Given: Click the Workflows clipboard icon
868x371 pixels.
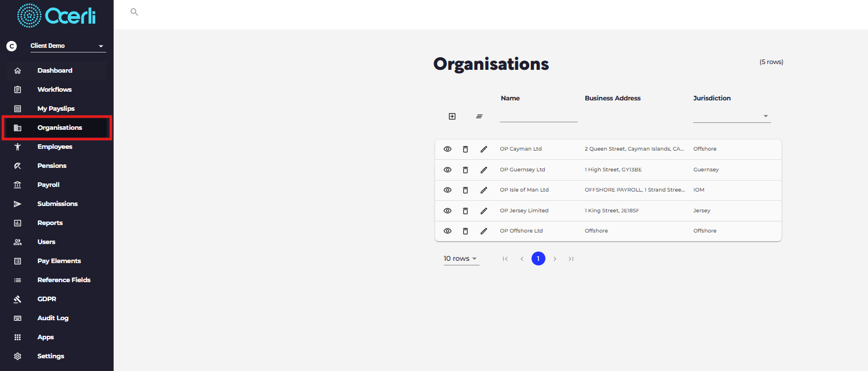Looking at the screenshot, I should tap(17, 89).
